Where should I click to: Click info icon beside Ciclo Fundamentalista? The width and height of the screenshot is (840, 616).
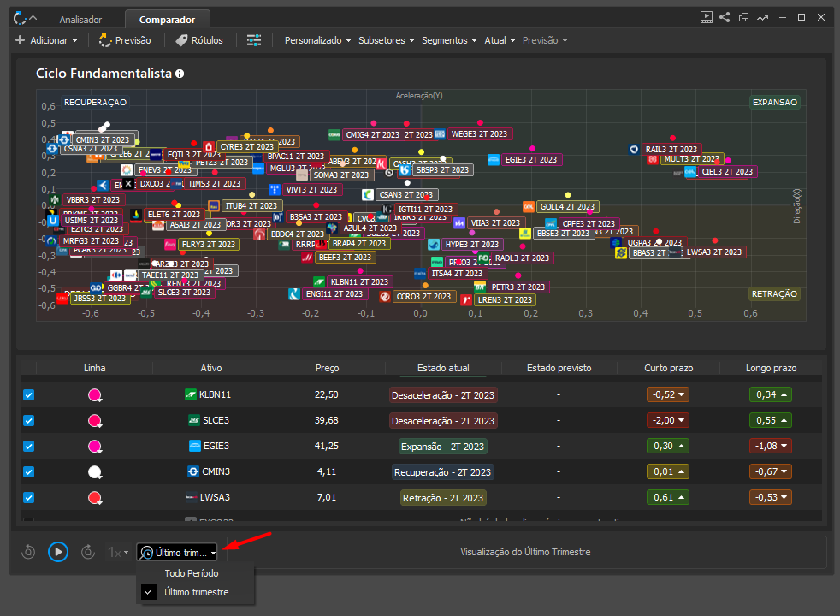tap(180, 74)
